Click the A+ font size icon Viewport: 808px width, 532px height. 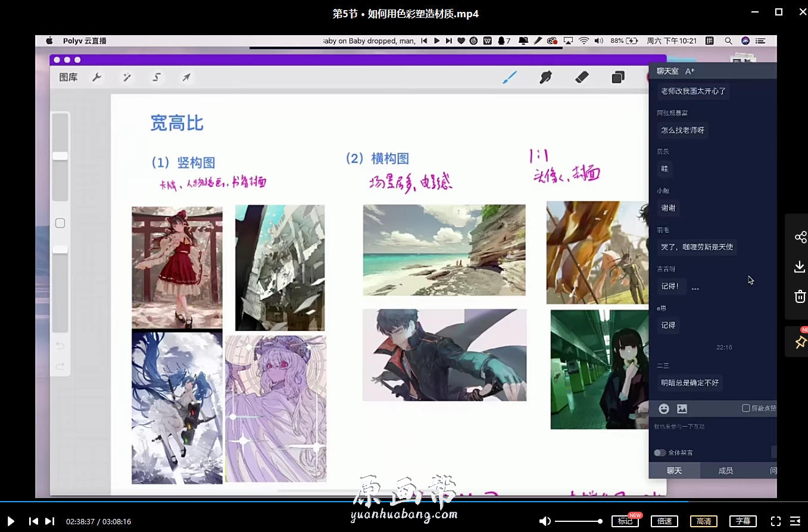pos(690,71)
